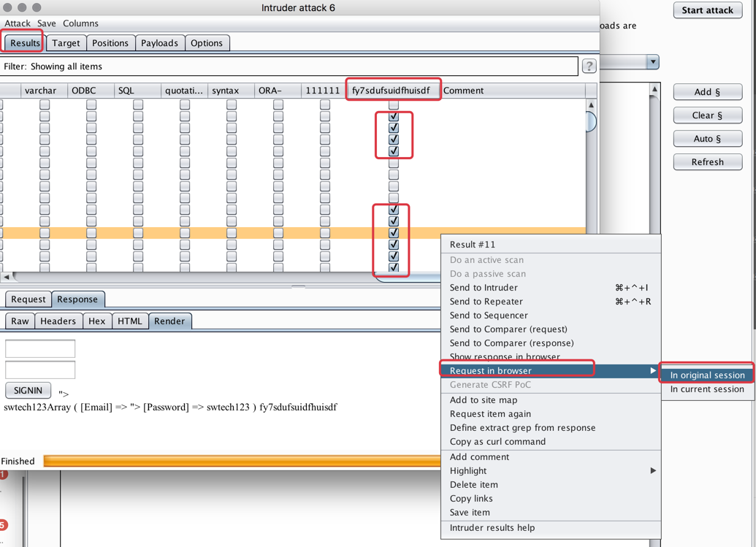Screen dimensions: 756x547
Task: Uncheck the top checkbox under fy7sdufsuidfhuisdf
Action: 393,115
